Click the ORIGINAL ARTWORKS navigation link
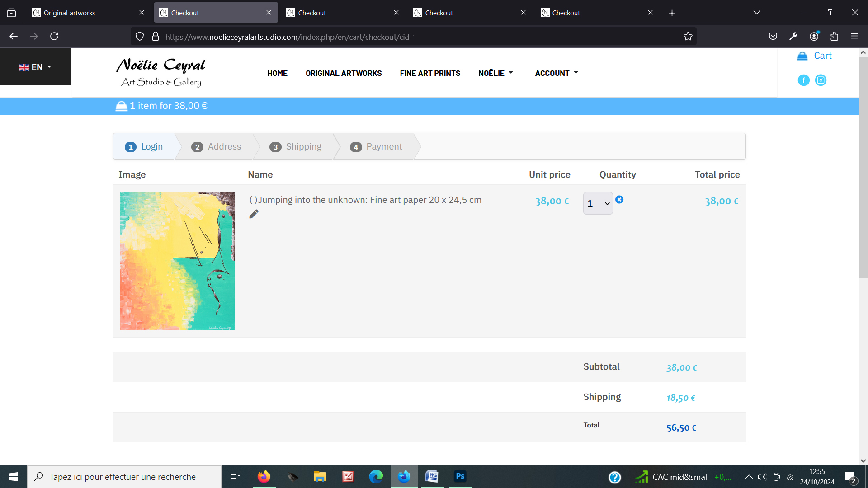 point(344,73)
